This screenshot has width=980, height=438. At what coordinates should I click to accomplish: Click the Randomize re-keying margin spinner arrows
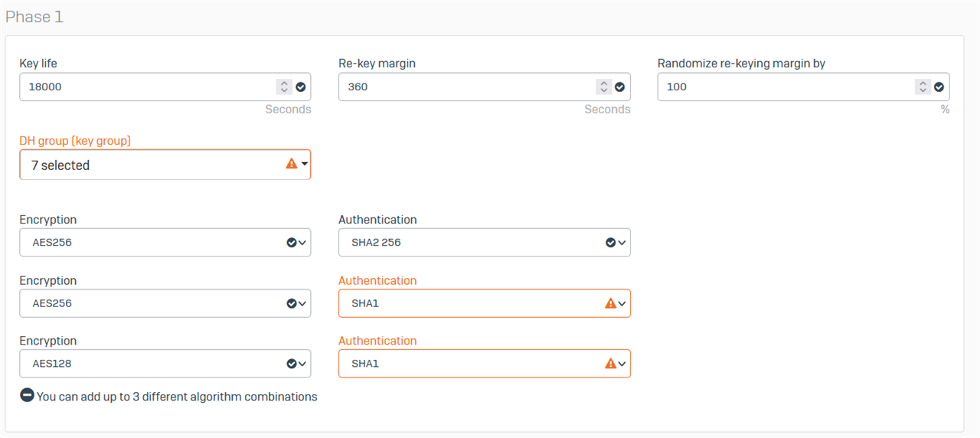pyautogui.click(x=923, y=87)
